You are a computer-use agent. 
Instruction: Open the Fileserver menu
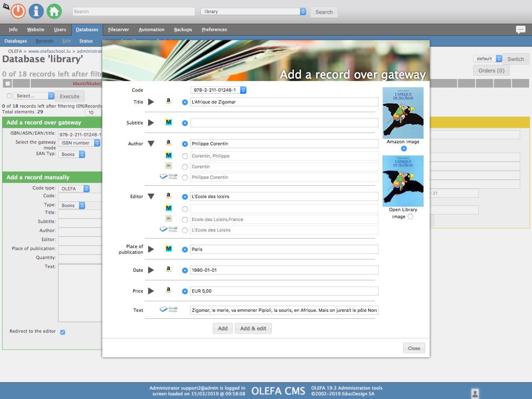pos(118,30)
